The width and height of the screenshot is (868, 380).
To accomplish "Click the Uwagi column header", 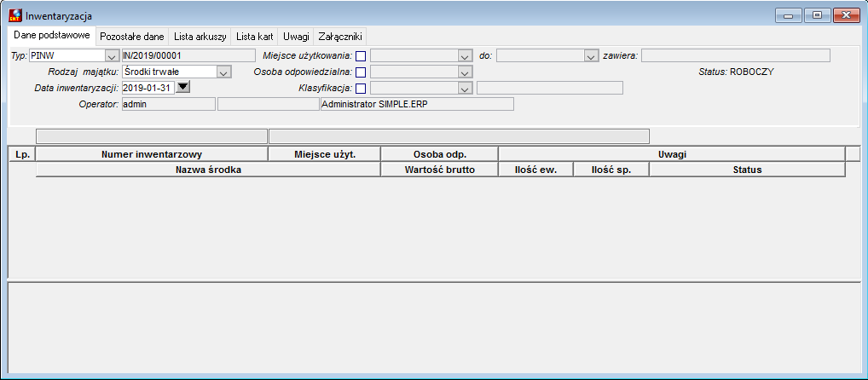I will 672,154.
